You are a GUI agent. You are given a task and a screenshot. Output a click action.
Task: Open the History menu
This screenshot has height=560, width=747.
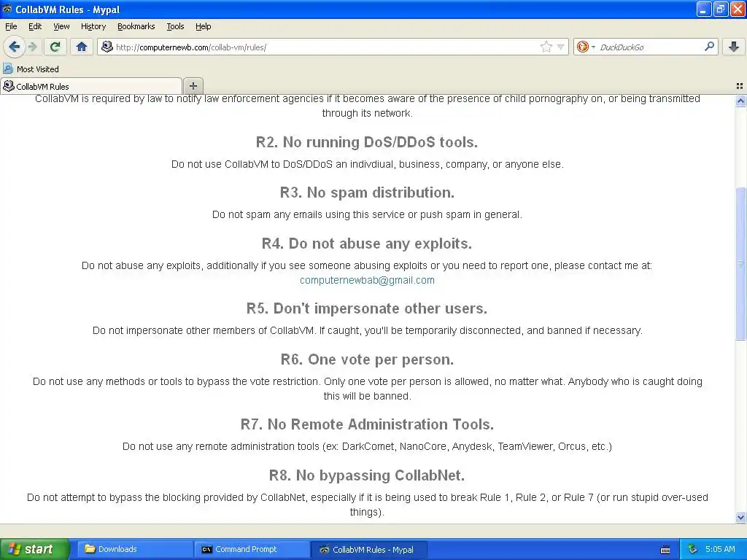93,27
